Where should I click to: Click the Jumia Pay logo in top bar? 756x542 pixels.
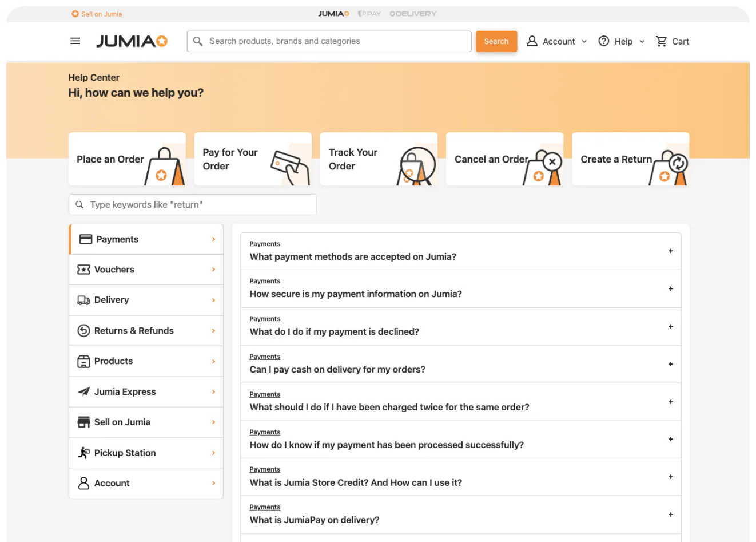(x=369, y=14)
